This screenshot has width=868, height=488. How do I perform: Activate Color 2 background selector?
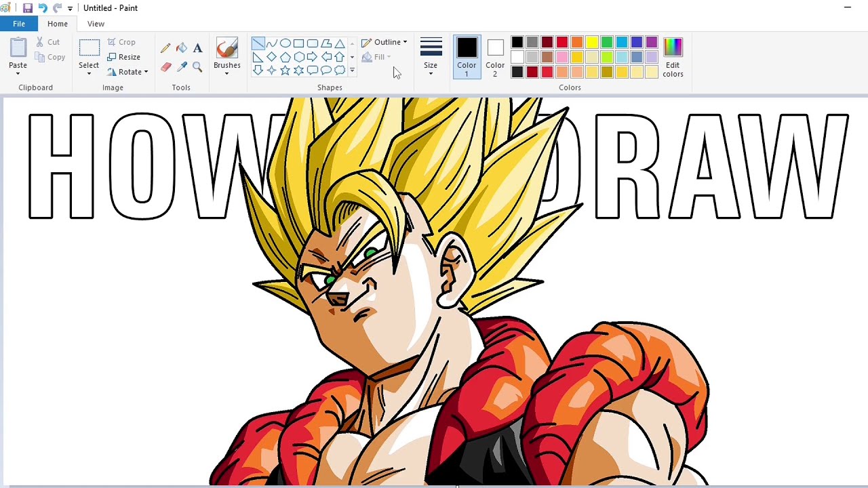coord(495,56)
